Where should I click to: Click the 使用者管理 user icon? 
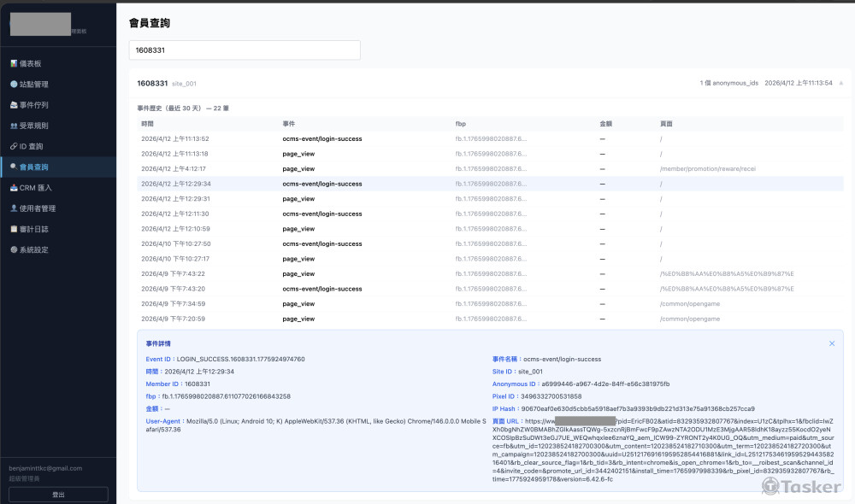click(14, 208)
